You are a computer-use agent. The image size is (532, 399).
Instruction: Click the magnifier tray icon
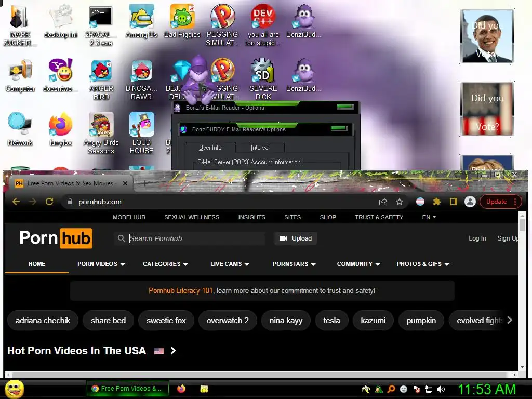pos(391,389)
